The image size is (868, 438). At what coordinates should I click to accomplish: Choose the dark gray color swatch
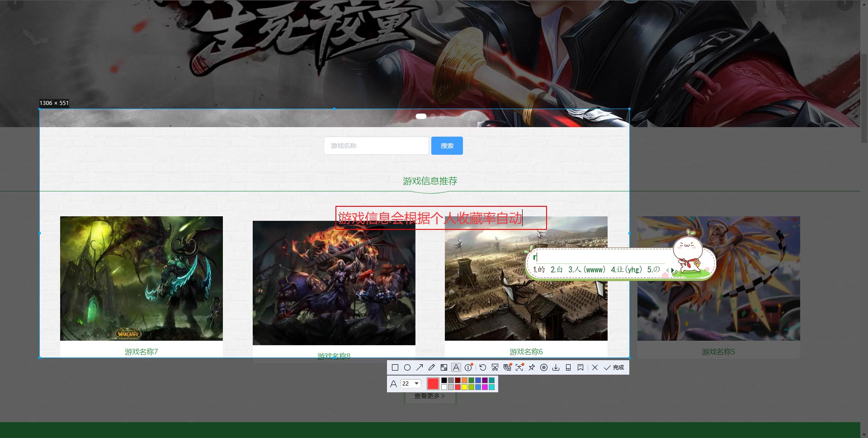(x=451, y=381)
